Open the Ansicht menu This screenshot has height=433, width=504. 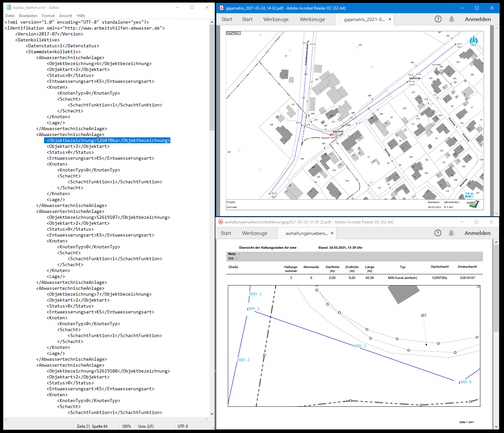click(x=66, y=16)
